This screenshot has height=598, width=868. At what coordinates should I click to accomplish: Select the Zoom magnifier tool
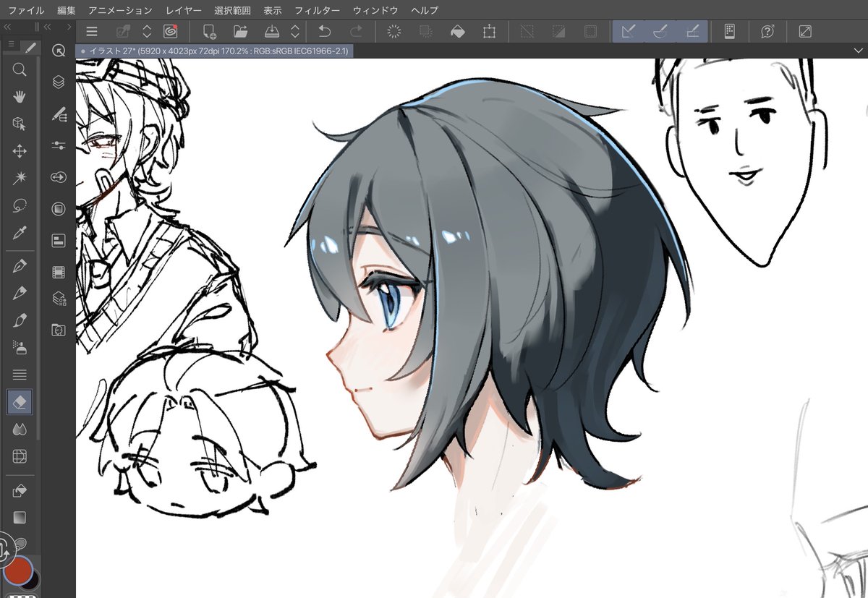pyautogui.click(x=20, y=69)
